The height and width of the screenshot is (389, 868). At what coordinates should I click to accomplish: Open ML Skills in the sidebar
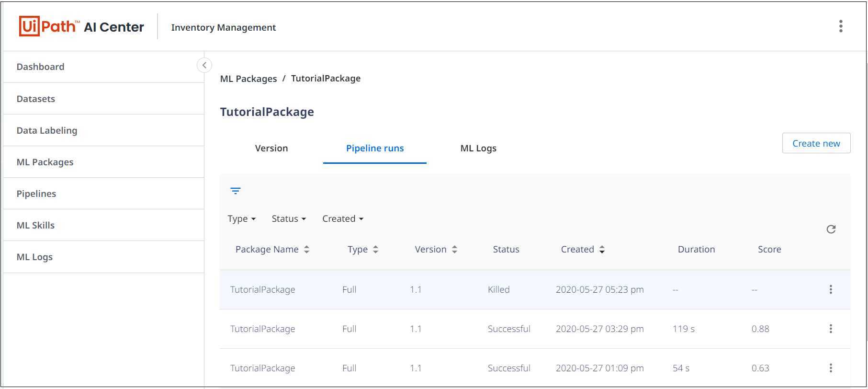coord(104,225)
